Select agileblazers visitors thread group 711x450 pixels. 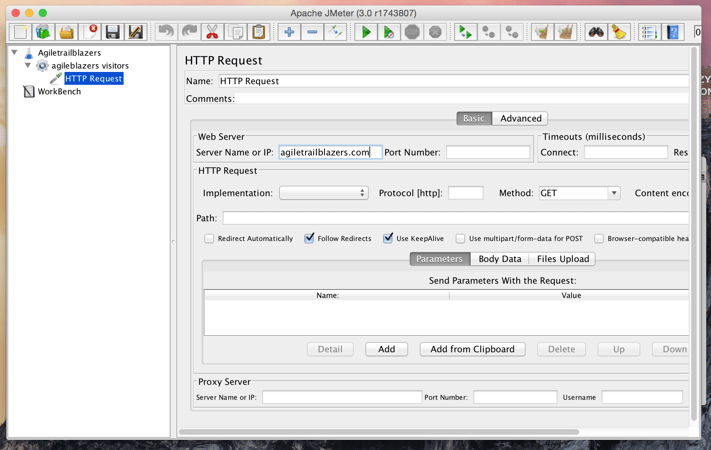(90, 66)
